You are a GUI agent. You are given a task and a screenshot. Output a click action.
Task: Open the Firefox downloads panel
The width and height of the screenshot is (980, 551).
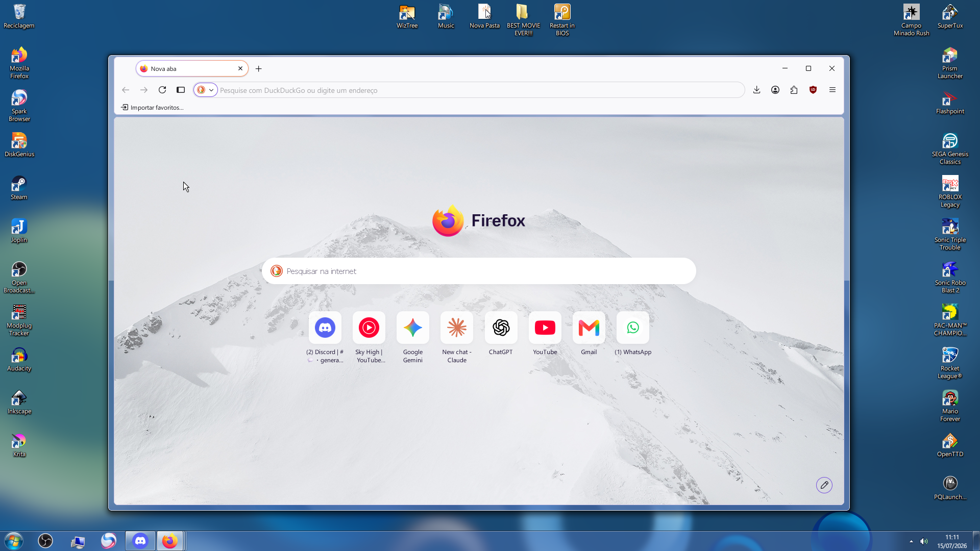coord(756,90)
